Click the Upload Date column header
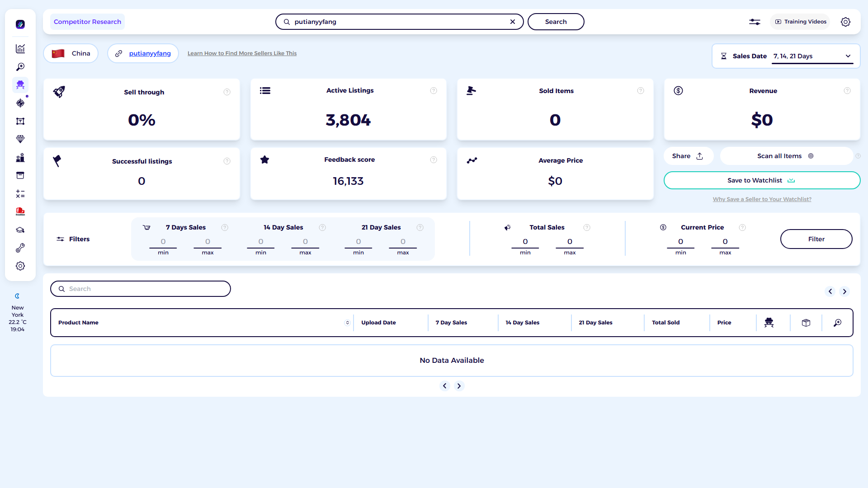This screenshot has width=868, height=488. (378, 323)
